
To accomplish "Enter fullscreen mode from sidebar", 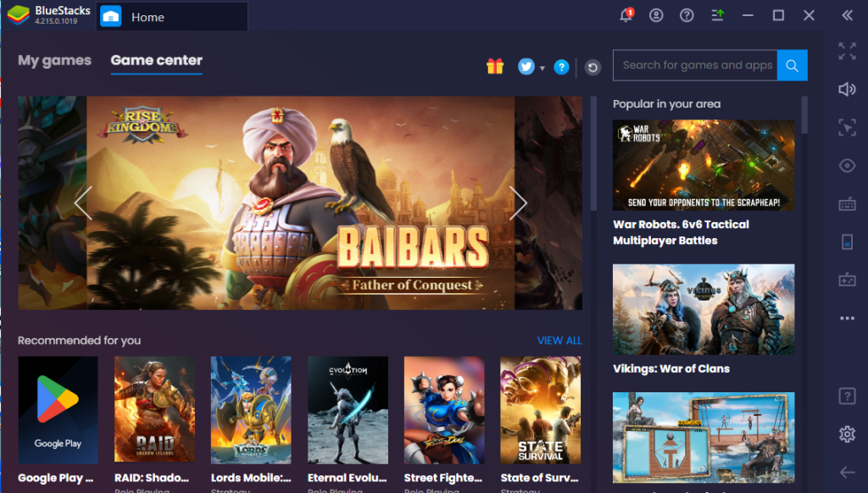I will click(x=847, y=51).
